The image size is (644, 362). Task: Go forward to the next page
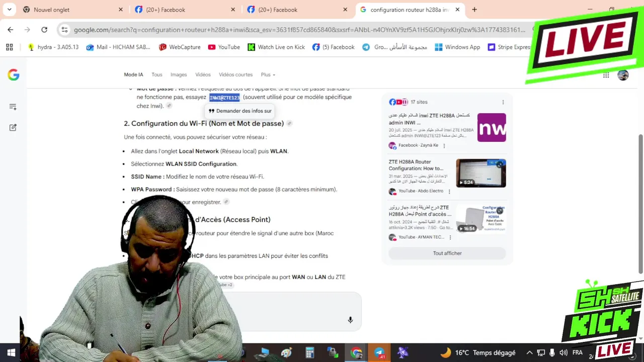[27, 30]
